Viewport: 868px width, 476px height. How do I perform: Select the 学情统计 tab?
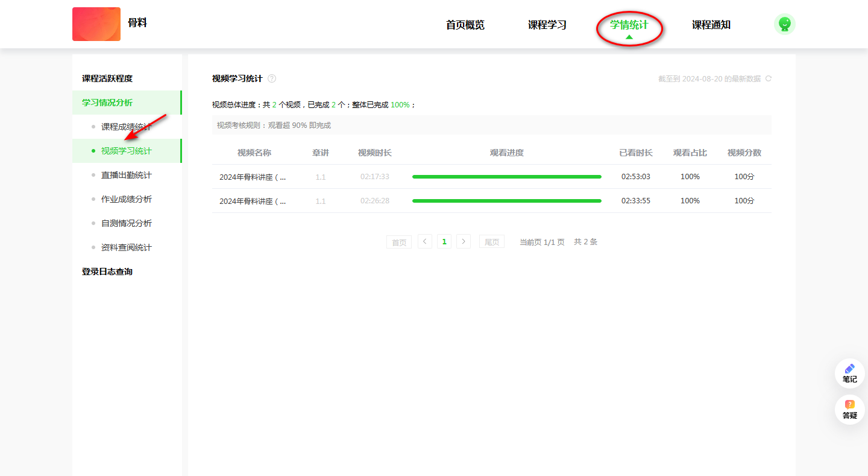click(629, 25)
